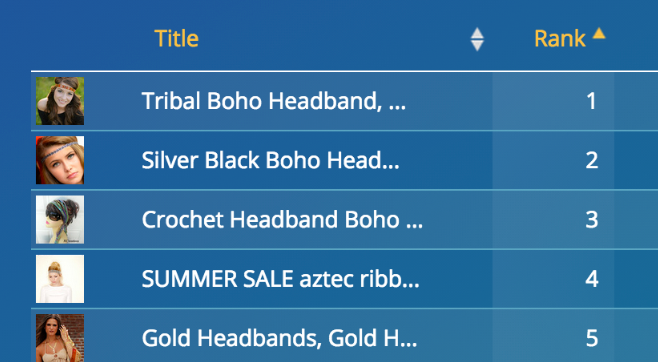Select the rank 3 cell
Viewport: 658px width, 362px height.
553,220
